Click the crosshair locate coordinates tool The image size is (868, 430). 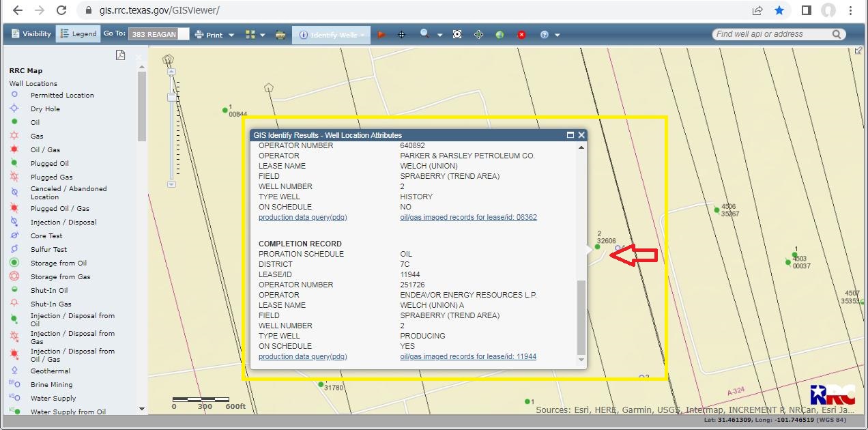[x=401, y=34]
